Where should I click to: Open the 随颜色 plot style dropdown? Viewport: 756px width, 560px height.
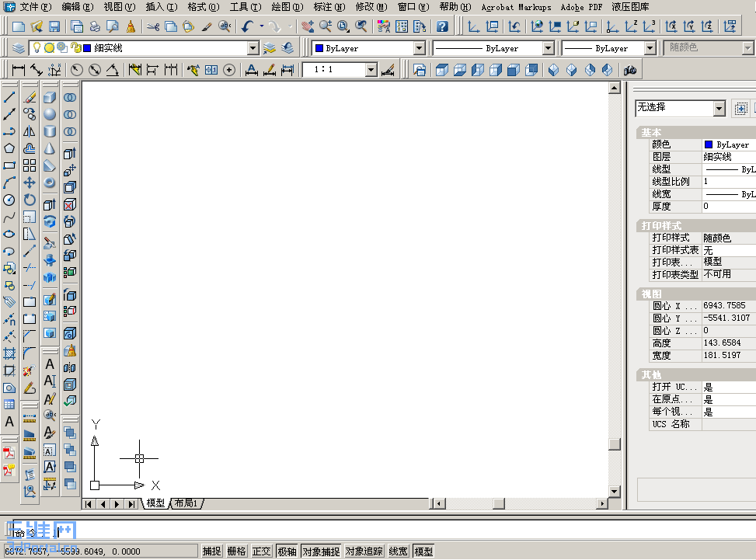pyautogui.click(x=747, y=48)
